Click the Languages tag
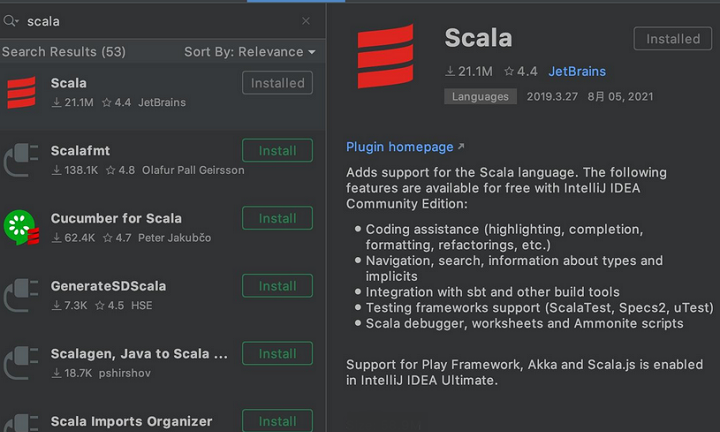This screenshot has height=432, width=720. [x=480, y=96]
